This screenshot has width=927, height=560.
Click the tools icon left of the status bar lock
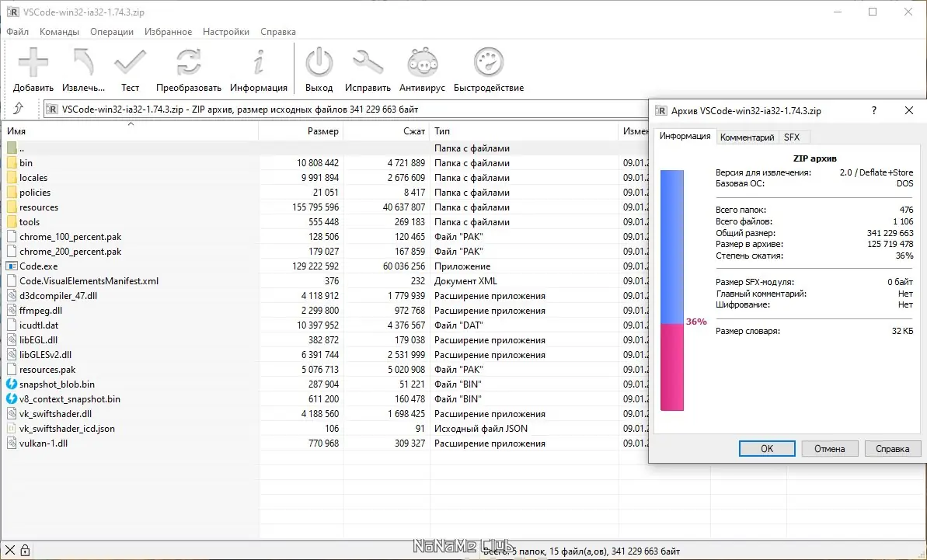10,550
